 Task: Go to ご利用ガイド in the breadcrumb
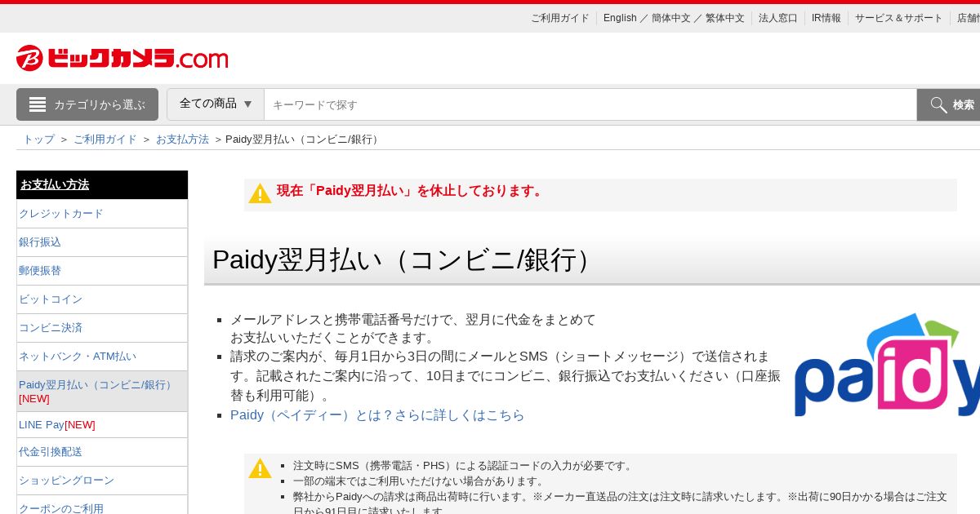pyautogui.click(x=105, y=140)
